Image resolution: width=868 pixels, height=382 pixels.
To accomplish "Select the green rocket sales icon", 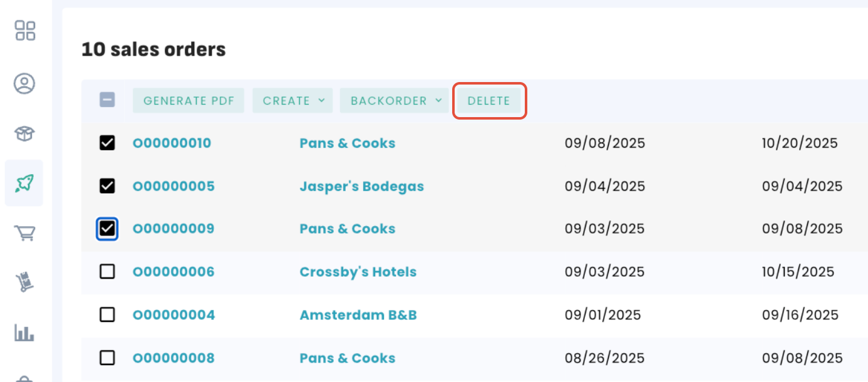I will 24,183.
